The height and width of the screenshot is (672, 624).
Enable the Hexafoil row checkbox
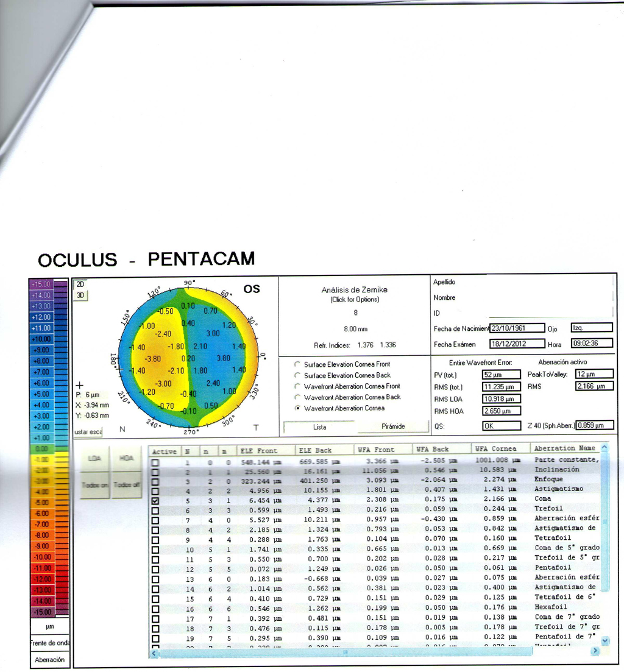coord(155,609)
